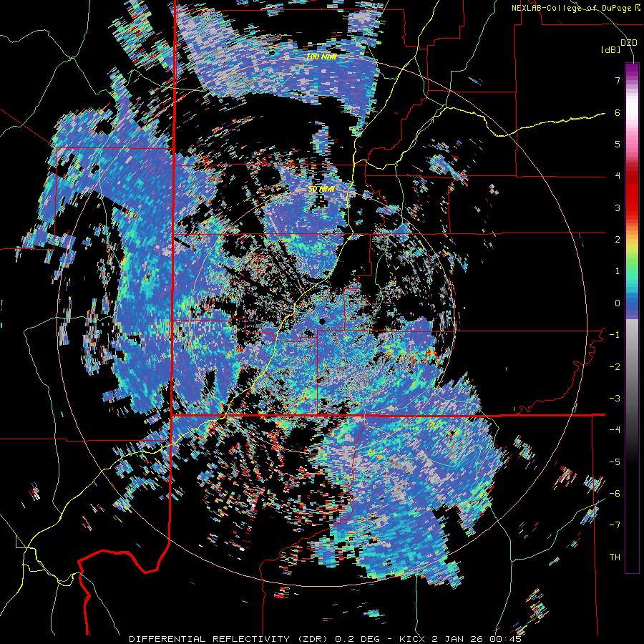
Task: Click the -4 dB scale value
Action: pos(615,429)
